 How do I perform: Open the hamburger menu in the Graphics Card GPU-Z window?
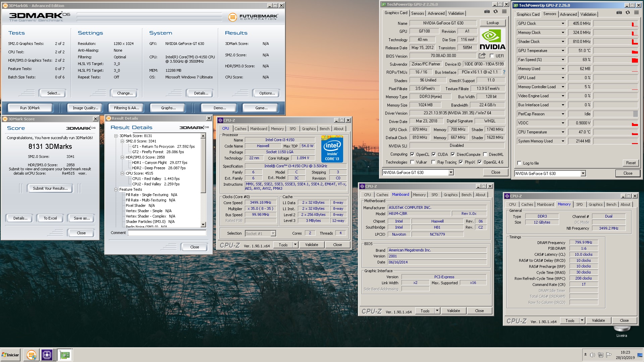504,12
